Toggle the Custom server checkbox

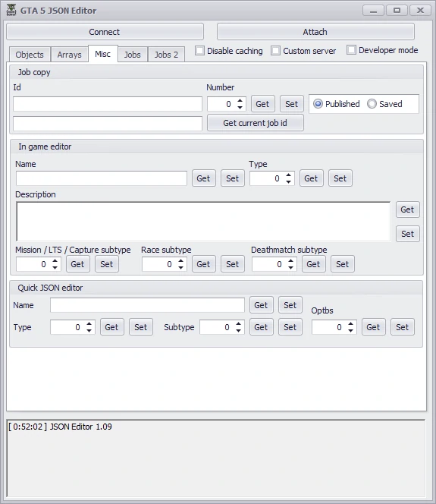click(275, 51)
